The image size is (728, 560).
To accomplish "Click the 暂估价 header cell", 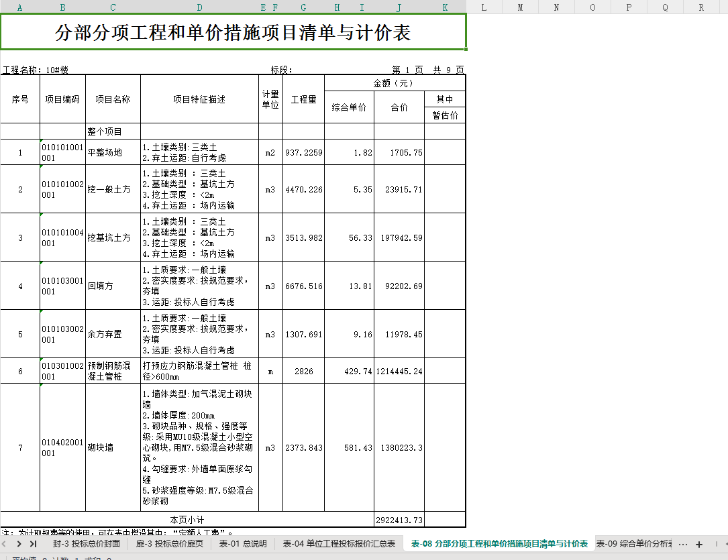I will (445, 115).
